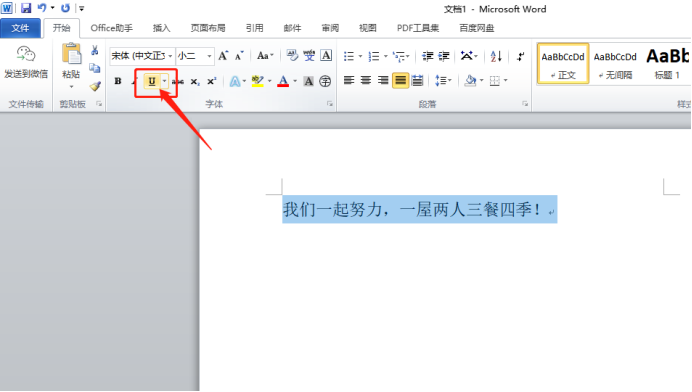This screenshot has height=392, width=692.
Task: Click the Copy icon
Action: click(95, 68)
